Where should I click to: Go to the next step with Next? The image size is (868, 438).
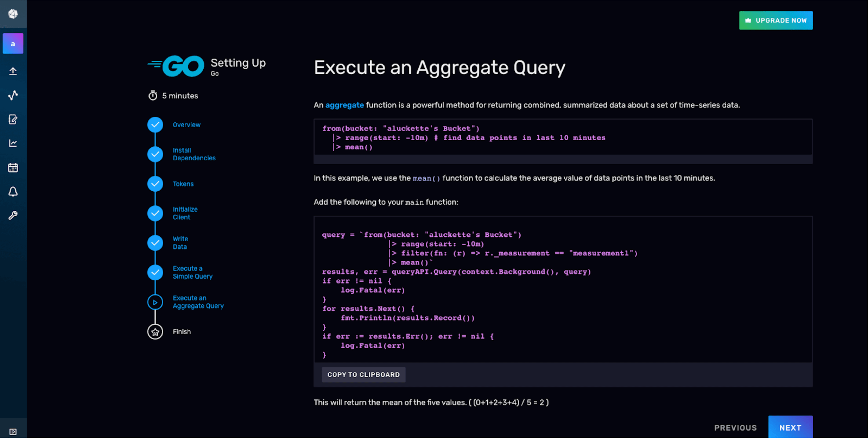tap(790, 428)
